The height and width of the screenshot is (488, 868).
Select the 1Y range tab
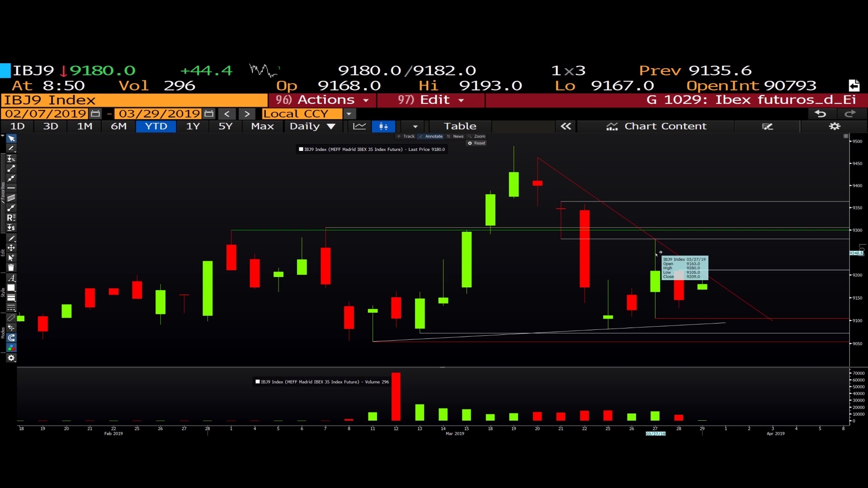click(193, 127)
